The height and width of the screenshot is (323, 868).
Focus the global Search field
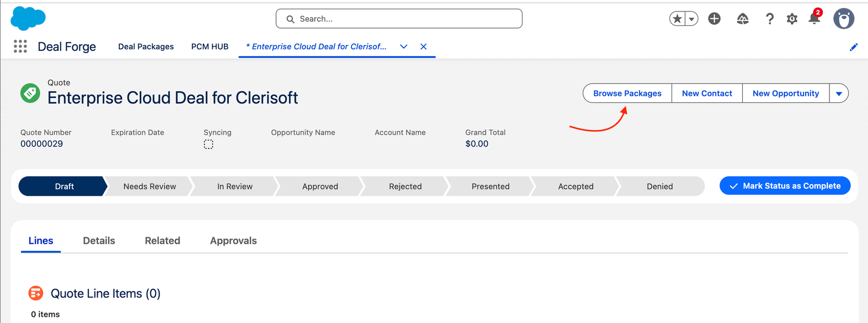click(x=399, y=18)
